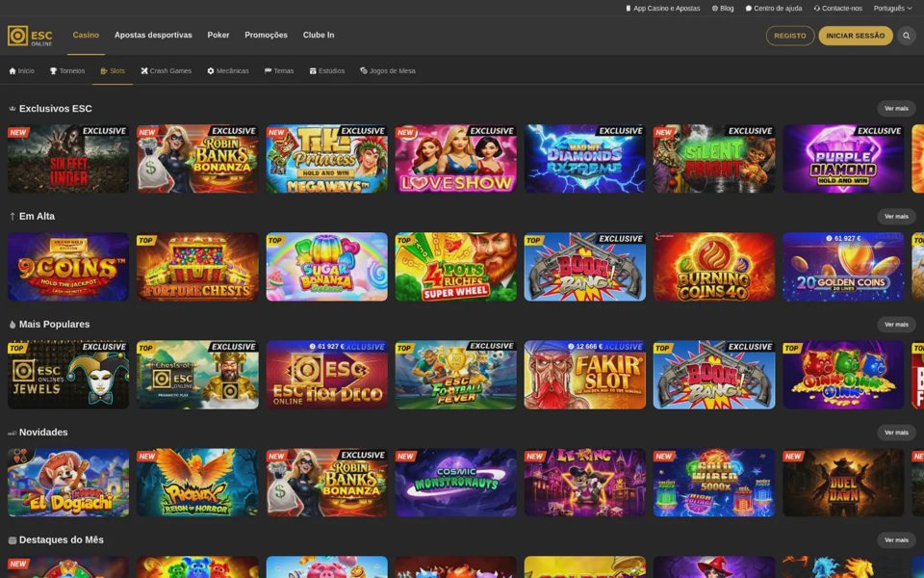Open the Le King game
The image size is (924, 578).
click(584, 483)
